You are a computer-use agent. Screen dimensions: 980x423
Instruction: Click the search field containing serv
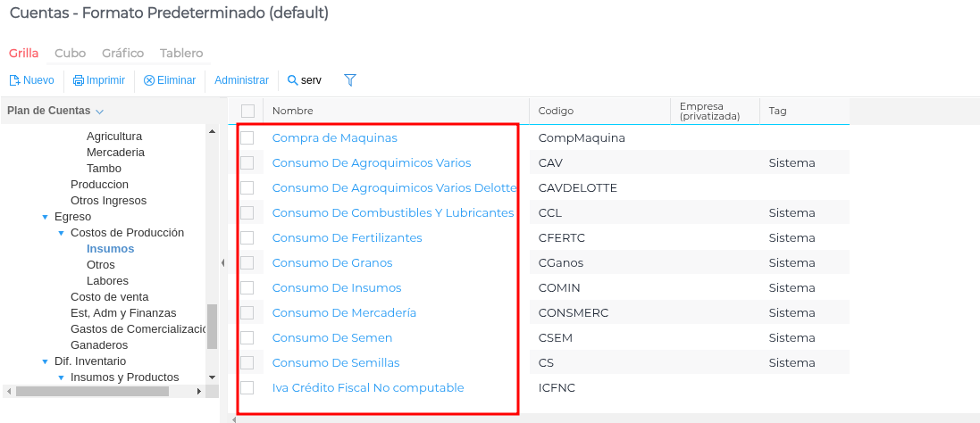312,80
